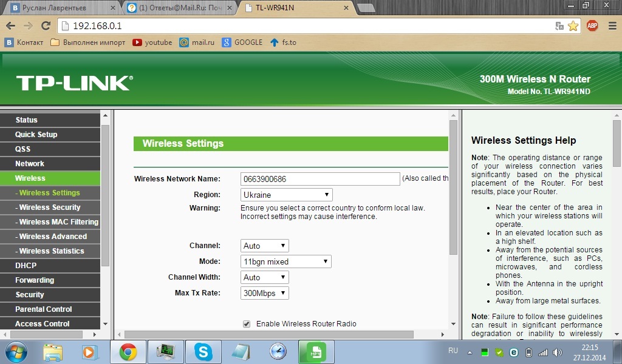Viewport: 622px width, 364px height.
Task: Go back using the browser back arrow
Action: tap(10, 26)
